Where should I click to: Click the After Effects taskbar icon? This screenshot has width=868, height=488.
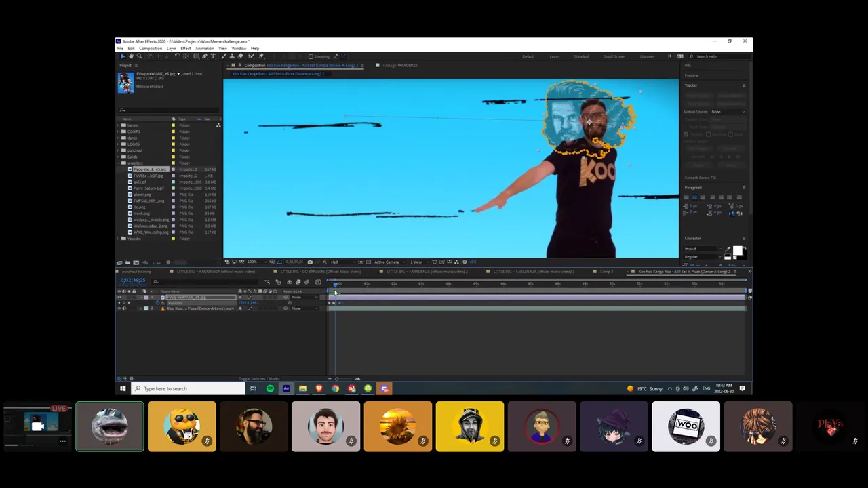point(286,388)
